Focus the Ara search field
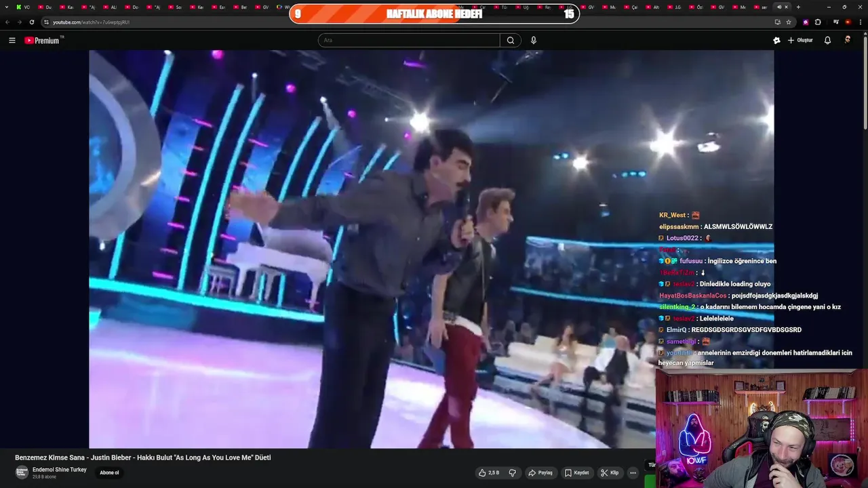The height and width of the screenshot is (488, 868). coord(409,41)
